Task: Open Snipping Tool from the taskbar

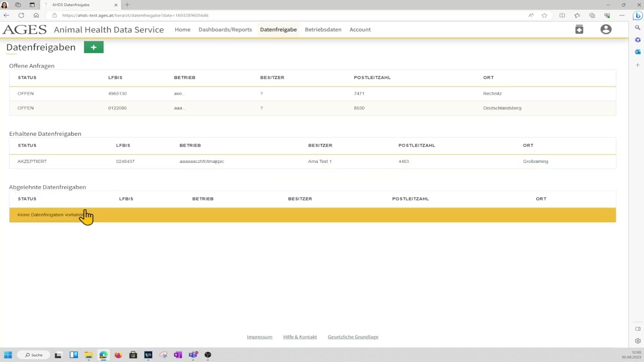Action: click(x=163, y=355)
